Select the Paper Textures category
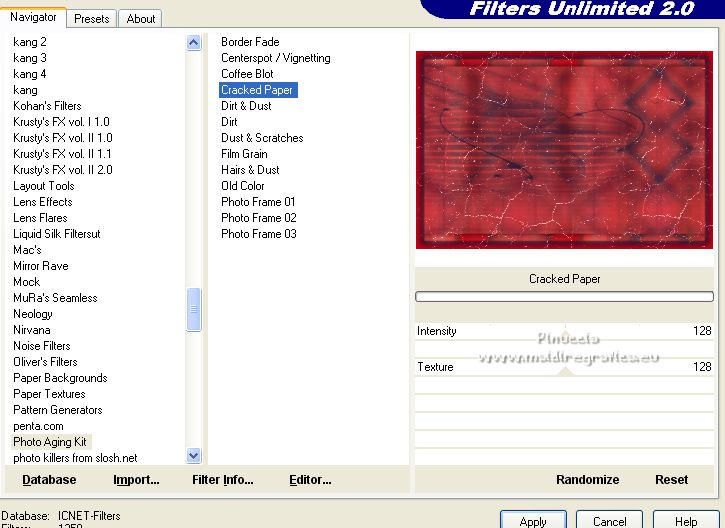 [x=49, y=394]
